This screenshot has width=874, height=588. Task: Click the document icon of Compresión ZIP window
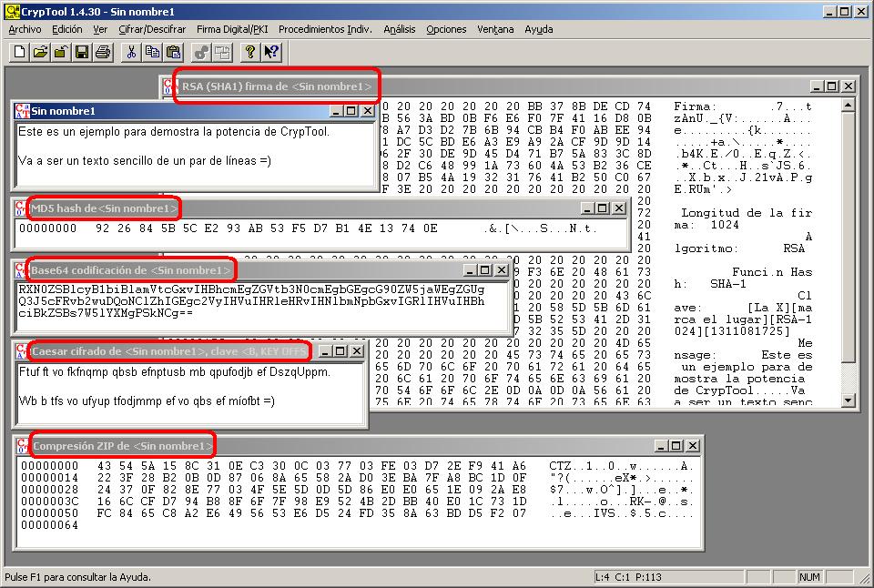[22, 445]
